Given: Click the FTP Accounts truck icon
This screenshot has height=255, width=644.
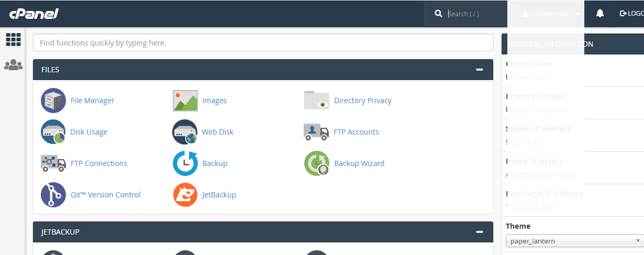Looking at the screenshot, I should 317,132.
